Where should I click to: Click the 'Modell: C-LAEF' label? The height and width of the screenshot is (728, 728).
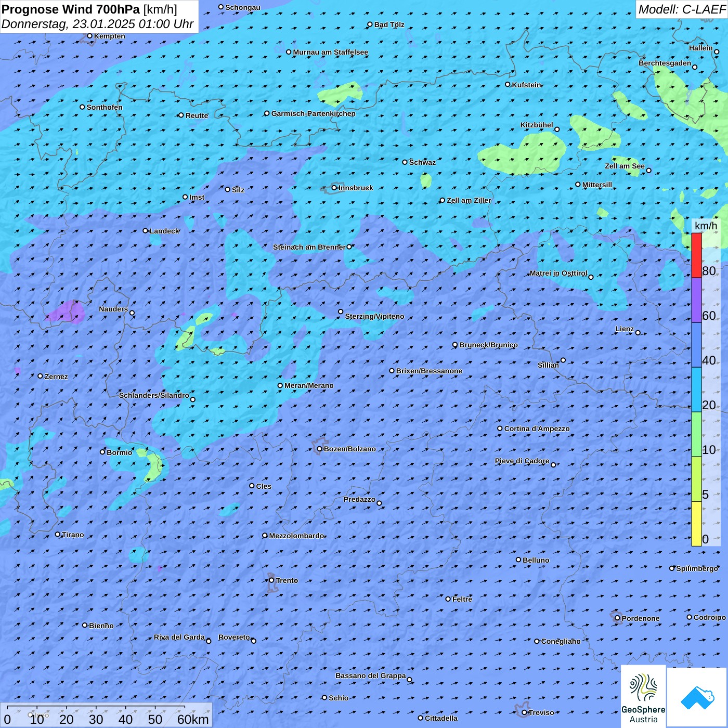(682, 9)
